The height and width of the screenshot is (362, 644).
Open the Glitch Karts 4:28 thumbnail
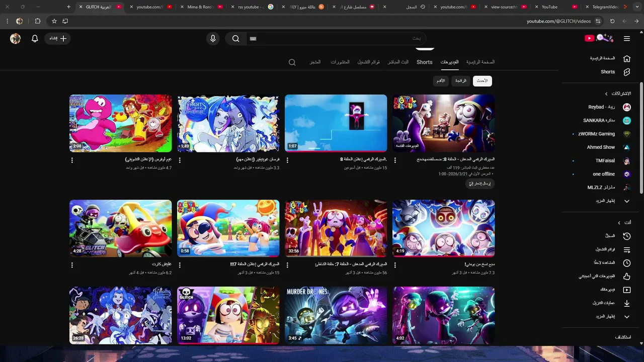pyautogui.click(x=120, y=228)
